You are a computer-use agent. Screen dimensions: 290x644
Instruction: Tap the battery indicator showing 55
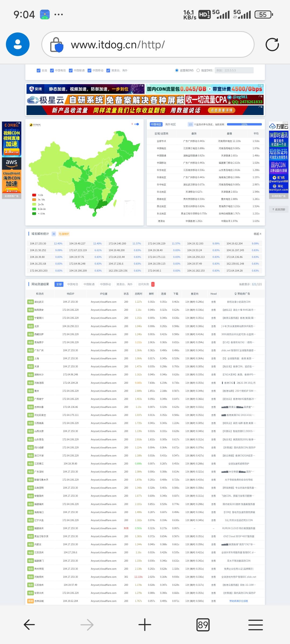click(264, 14)
